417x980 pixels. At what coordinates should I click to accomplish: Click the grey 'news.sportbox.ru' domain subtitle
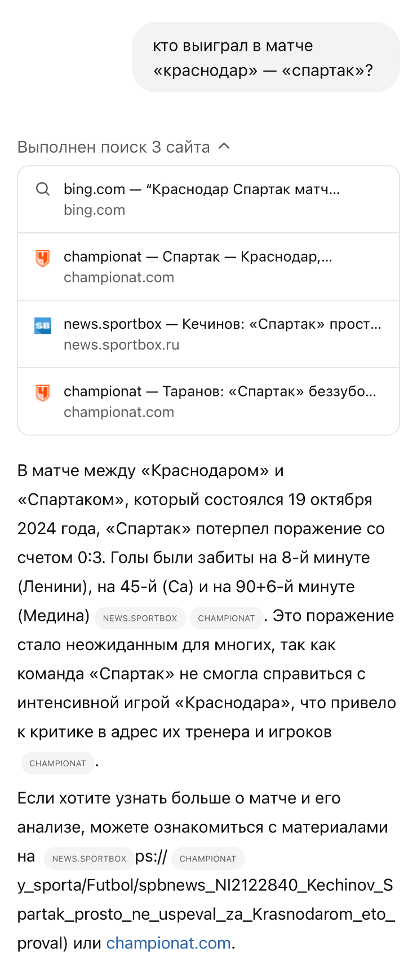(x=121, y=345)
